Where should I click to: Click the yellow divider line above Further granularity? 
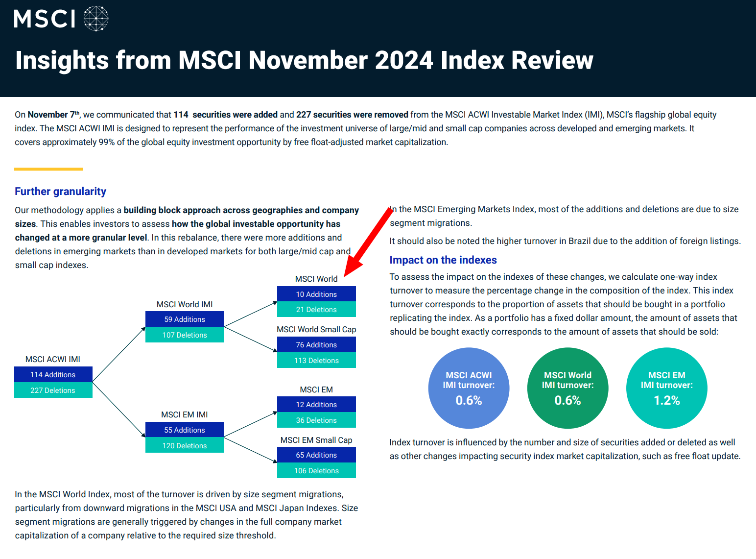point(48,170)
